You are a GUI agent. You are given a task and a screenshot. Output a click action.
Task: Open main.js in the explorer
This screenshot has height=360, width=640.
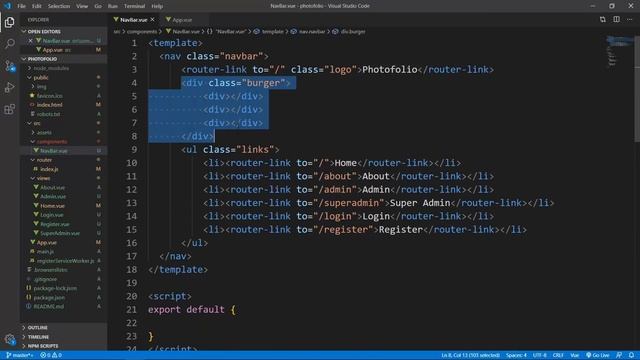pyautogui.click(x=45, y=251)
